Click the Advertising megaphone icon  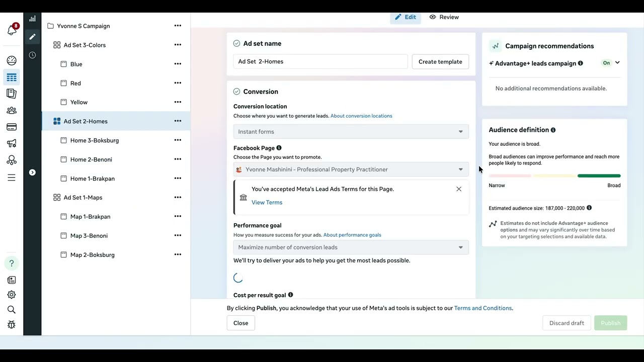click(x=12, y=144)
